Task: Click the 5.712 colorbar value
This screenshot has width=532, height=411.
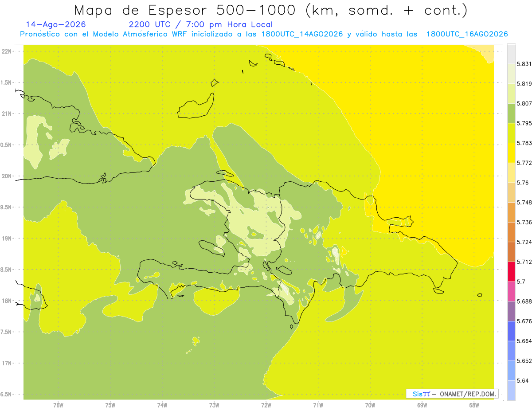Action: pos(524,262)
